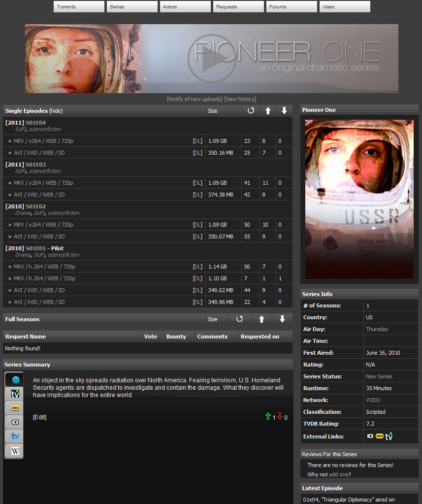The image size is (422, 504).
Task: Sort Full Seasons by leechers down-arrow icon
Action: [282, 319]
